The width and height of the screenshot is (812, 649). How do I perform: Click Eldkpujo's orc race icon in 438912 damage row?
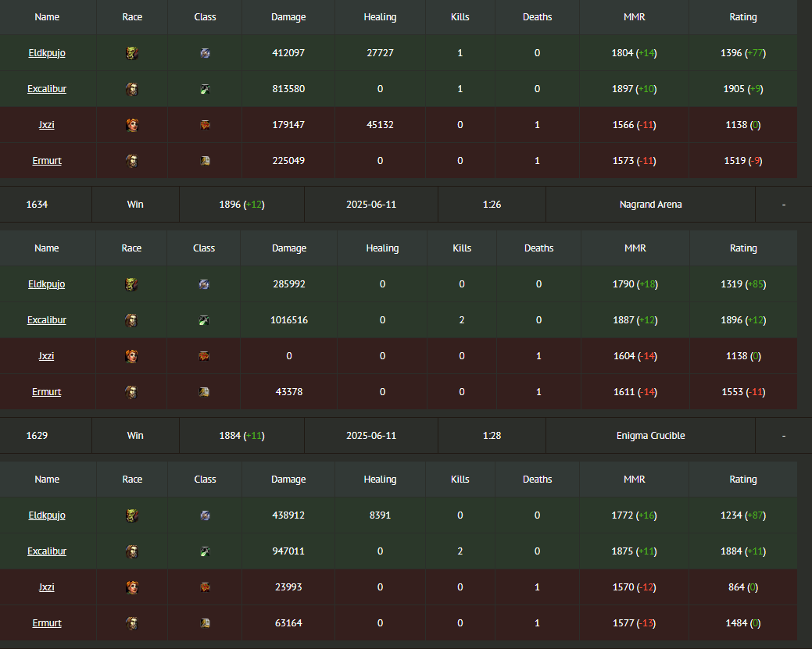point(132,515)
